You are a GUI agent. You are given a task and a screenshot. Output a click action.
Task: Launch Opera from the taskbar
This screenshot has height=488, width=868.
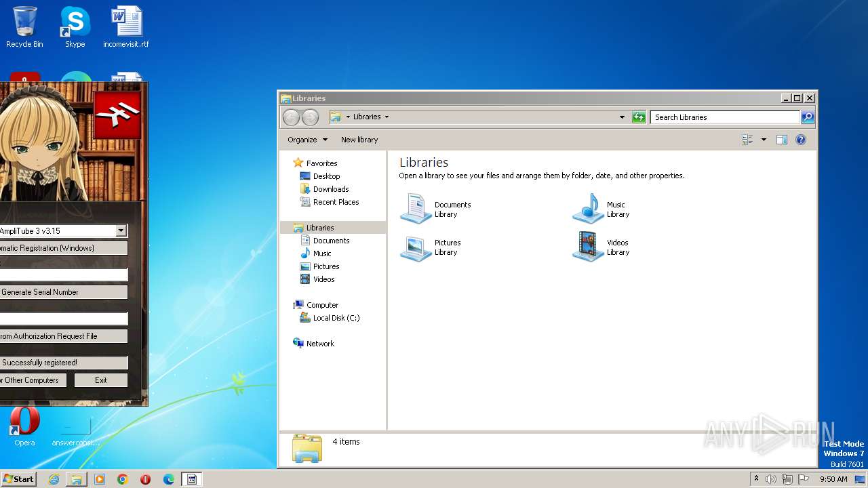[146, 479]
